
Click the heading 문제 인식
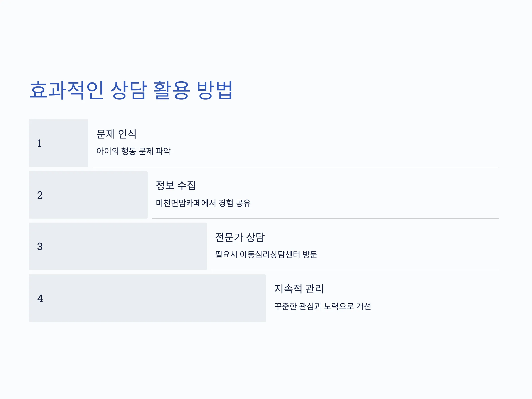[x=116, y=134]
